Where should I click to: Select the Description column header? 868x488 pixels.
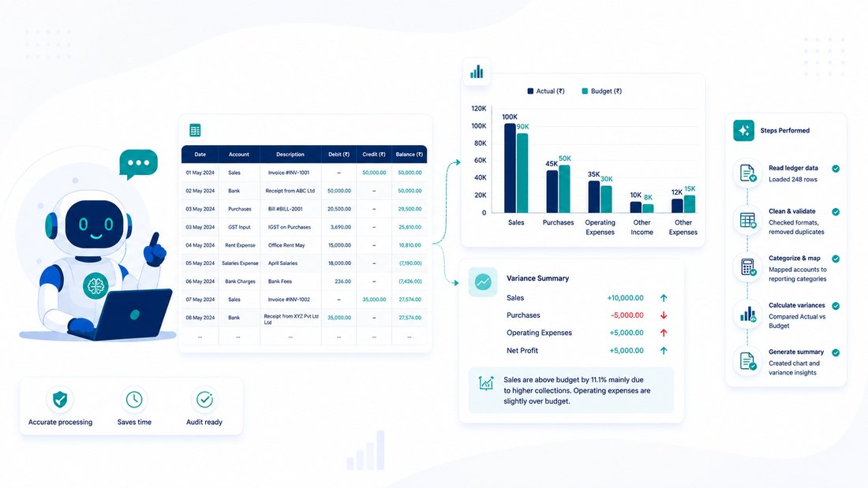point(290,155)
